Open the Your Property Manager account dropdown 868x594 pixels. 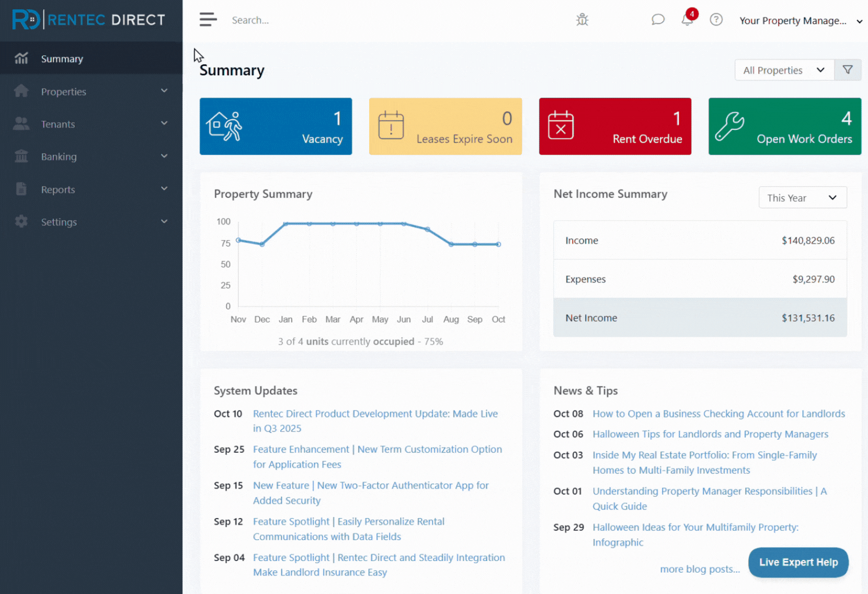point(801,21)
